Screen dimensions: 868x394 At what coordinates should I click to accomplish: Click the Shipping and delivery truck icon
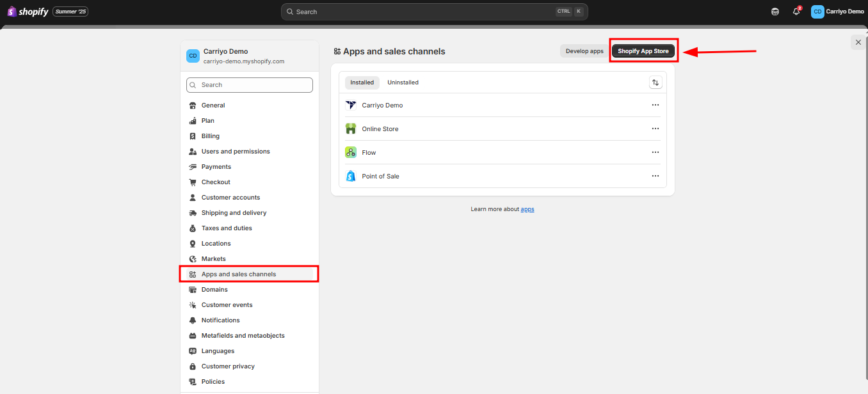click(193, 213)
